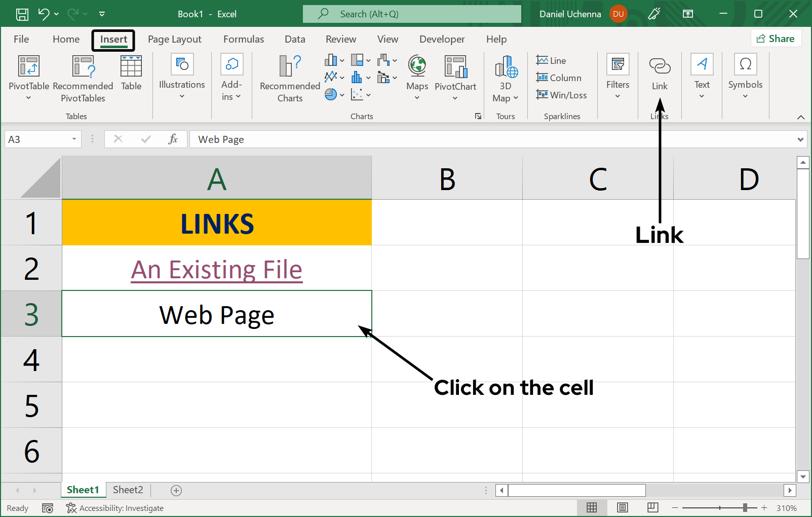The width and height of the screenshot is (812, 517).
Task: Click the Share button
Action: click(x=776, y=38)
